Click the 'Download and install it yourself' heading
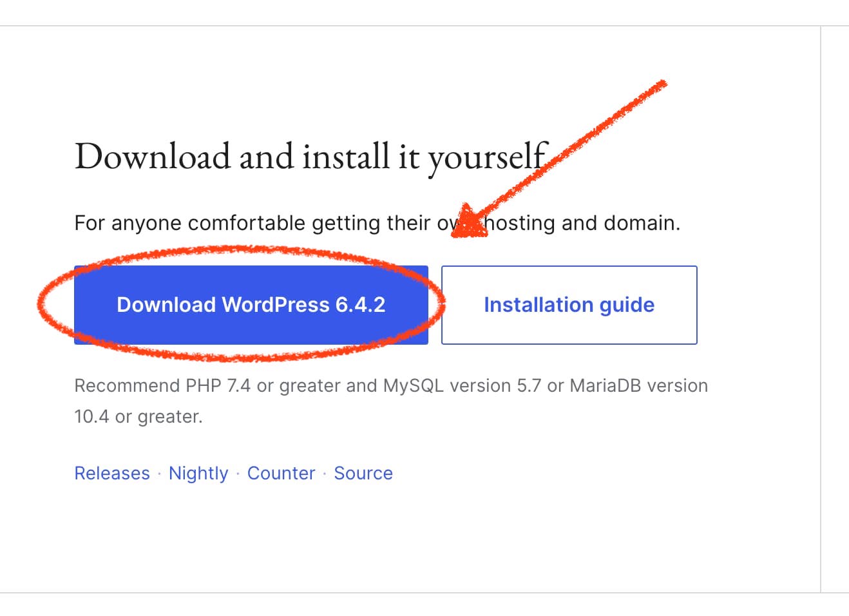Viewport: 849px width, 616px height. coord(311,157)
